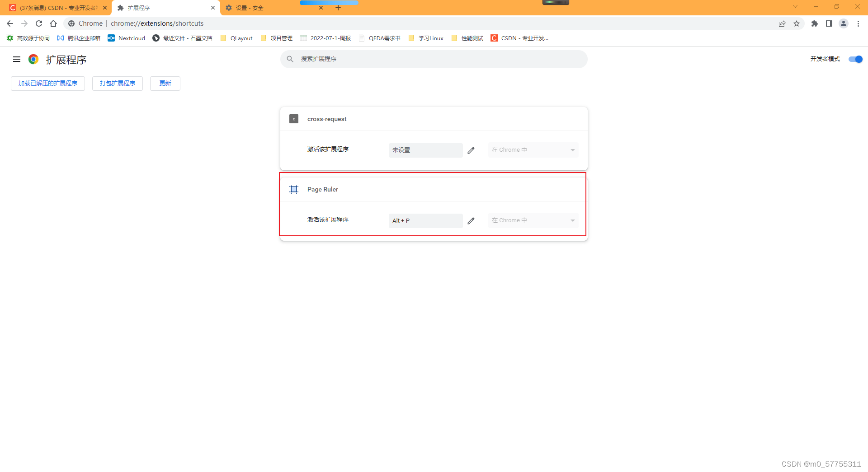Click the Page Ruler extension icon

click(x=294, y=189)
